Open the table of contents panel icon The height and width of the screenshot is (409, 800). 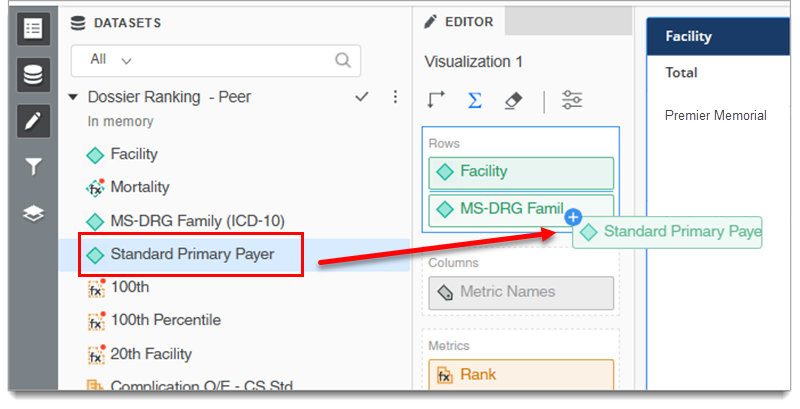pos(33,29)
